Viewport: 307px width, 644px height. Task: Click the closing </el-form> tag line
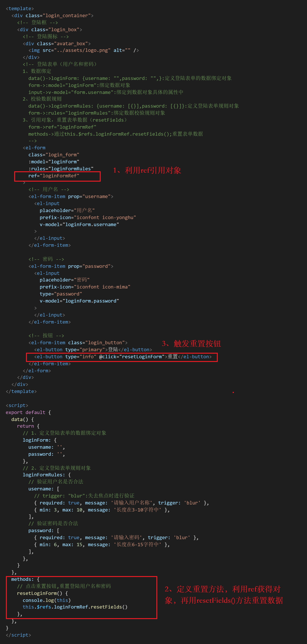(37, 371)
